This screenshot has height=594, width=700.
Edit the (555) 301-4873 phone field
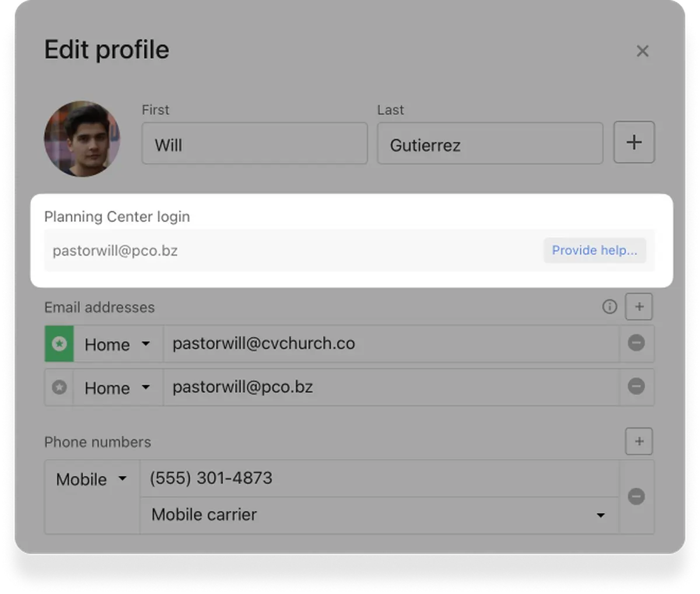point(379,478)
